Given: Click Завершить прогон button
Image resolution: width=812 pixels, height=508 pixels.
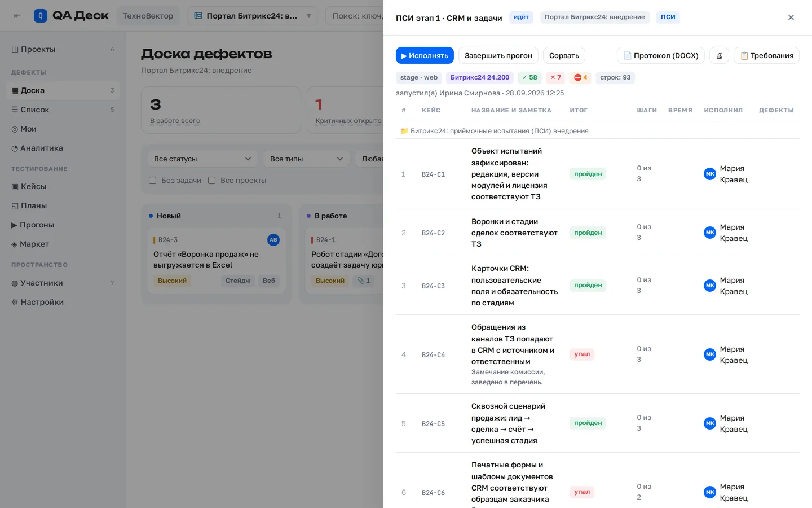Looking at the screenshot, I should pyautogui.click(x=498, y=55).
